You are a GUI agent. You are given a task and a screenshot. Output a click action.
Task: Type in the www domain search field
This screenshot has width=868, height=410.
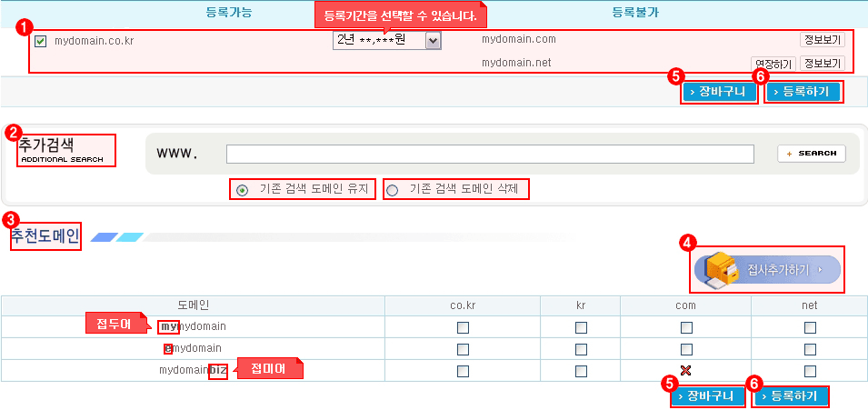pyautogui.click(x=490, y=154)
